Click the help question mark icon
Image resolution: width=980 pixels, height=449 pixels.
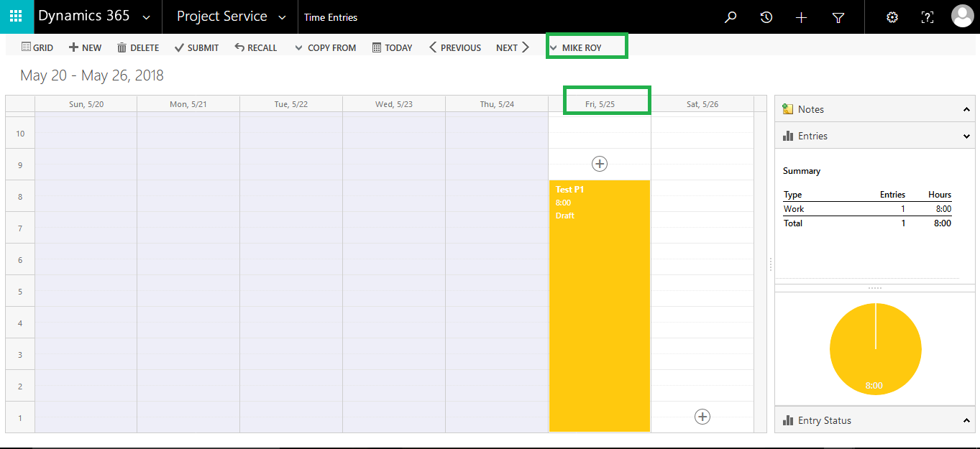[928, 17]
